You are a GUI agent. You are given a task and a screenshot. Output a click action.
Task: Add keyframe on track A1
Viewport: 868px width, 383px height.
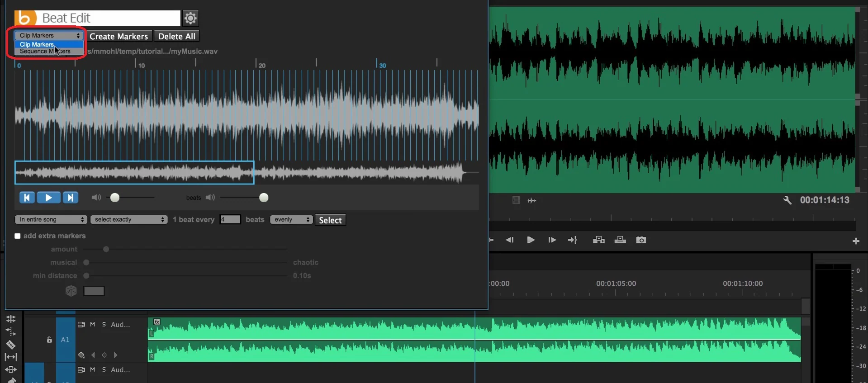pos(104,355)
